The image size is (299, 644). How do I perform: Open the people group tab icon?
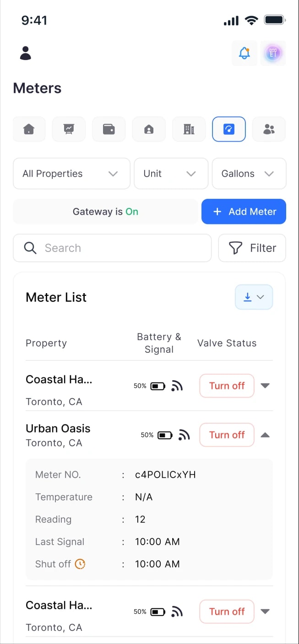pyautogui.click(x=269, y=129)
